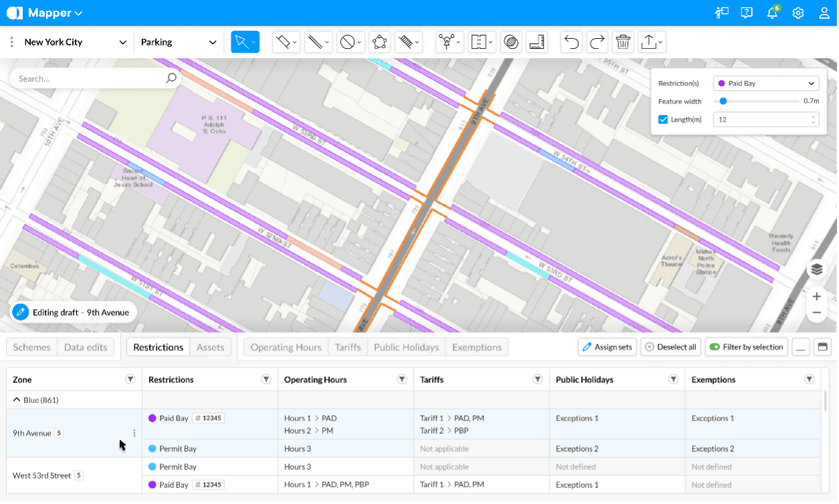The height and width of the screenshot is (504, 839).
Task: Click the Assign sets button
Action: [x=608, y=347]
